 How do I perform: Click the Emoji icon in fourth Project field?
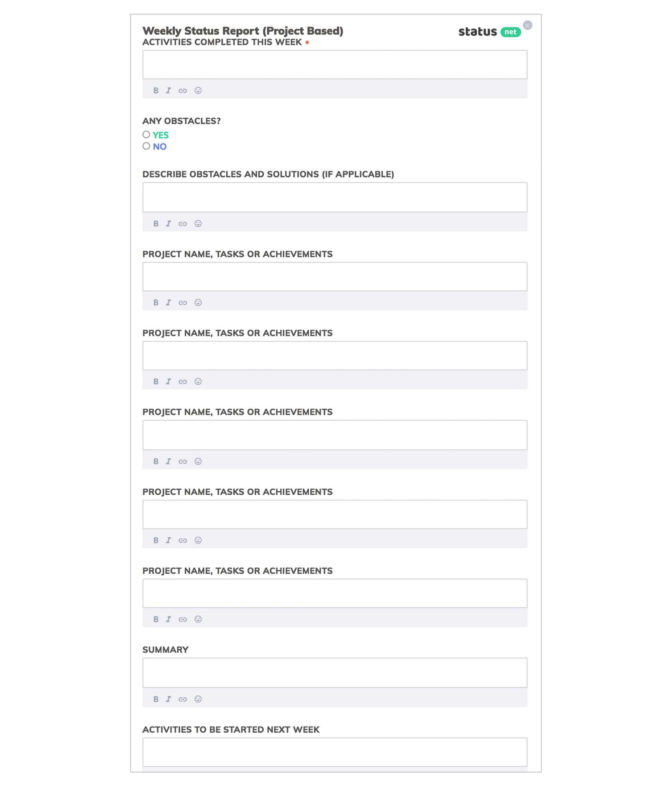(198, 540)
